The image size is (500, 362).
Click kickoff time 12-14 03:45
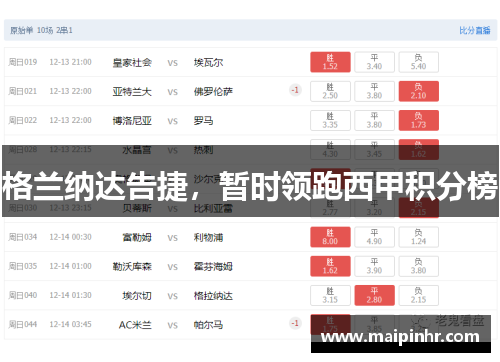pos(70,324)
